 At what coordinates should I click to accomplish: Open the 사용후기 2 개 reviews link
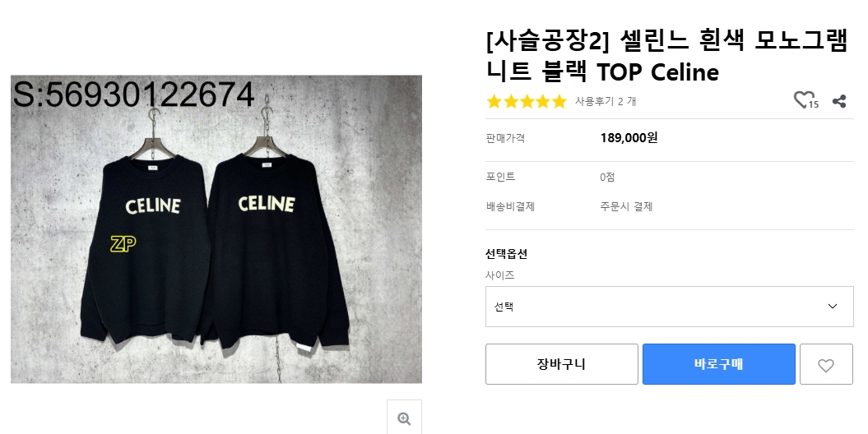click(x=605, y=102)
